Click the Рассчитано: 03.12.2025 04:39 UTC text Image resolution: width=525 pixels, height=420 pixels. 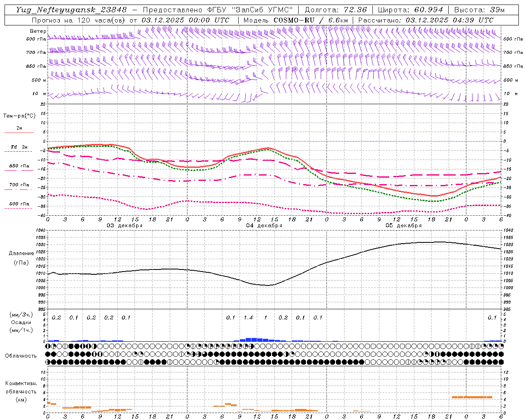[426, 20]
